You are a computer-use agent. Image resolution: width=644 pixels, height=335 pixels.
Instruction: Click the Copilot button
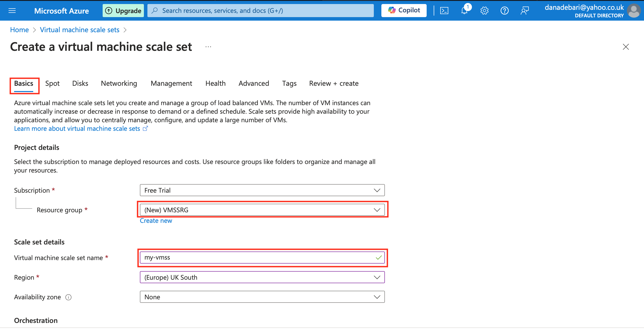404,11
